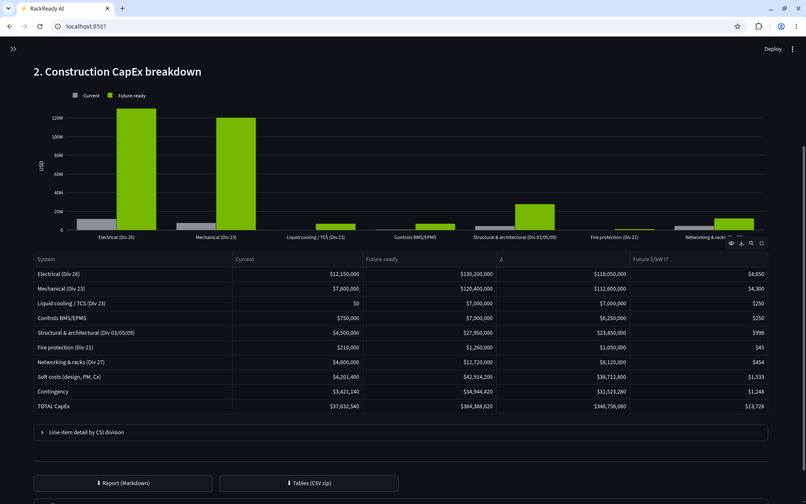Screen dimensions: 806x504
Task: Go forward in browser history
Action: 25,26
